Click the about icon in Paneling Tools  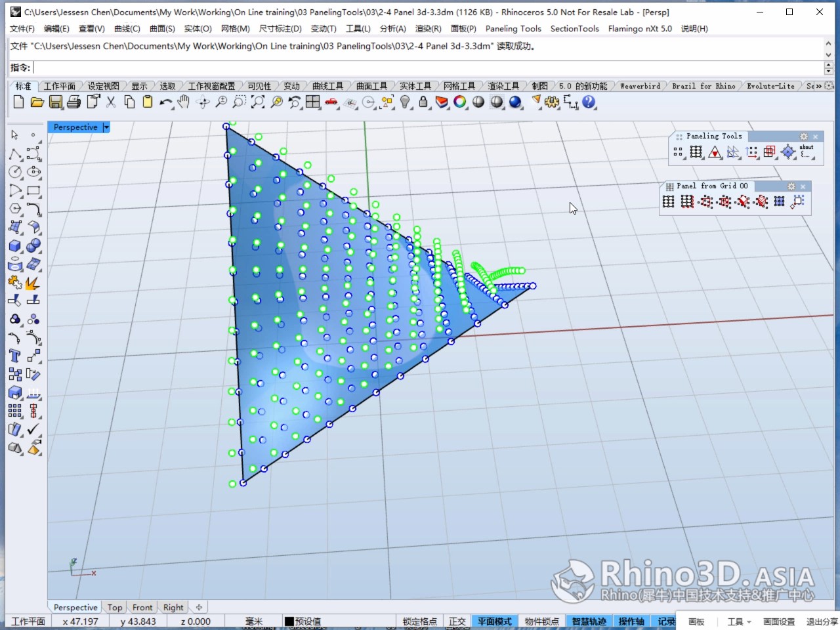(807, 152)
